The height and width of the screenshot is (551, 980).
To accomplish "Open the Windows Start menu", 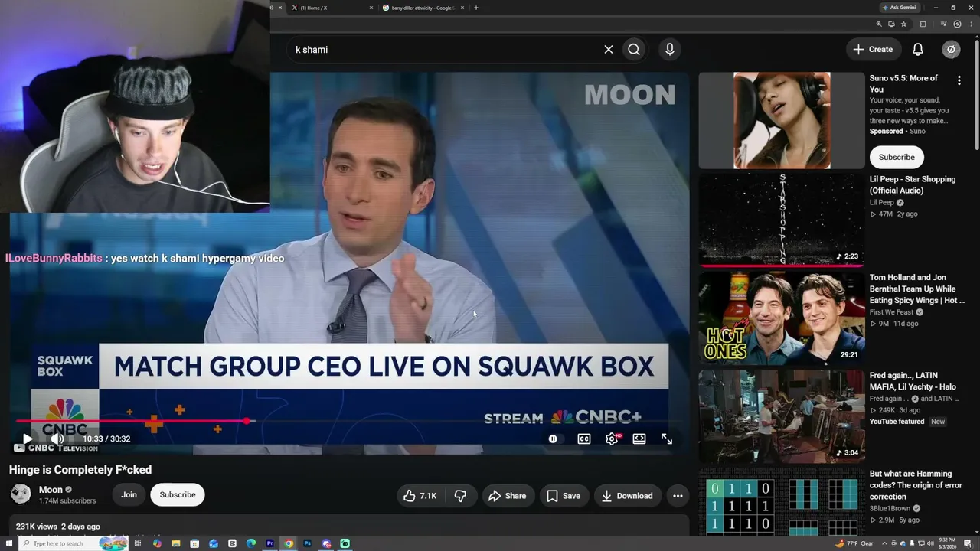I will [x=8, y=543].
